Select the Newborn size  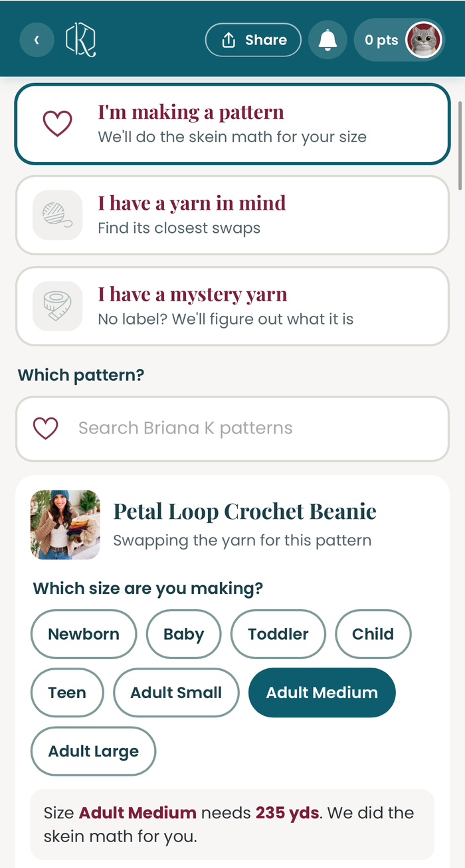(x=84, y=634)
